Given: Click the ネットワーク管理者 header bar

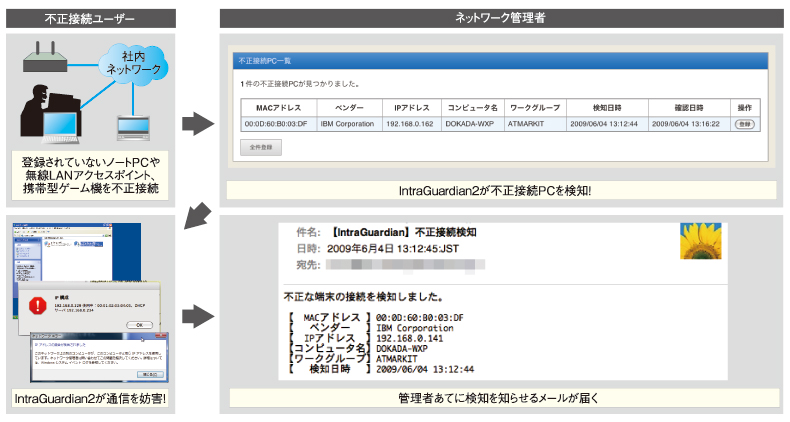Looking at the screenshot, I should coord(501,18).
